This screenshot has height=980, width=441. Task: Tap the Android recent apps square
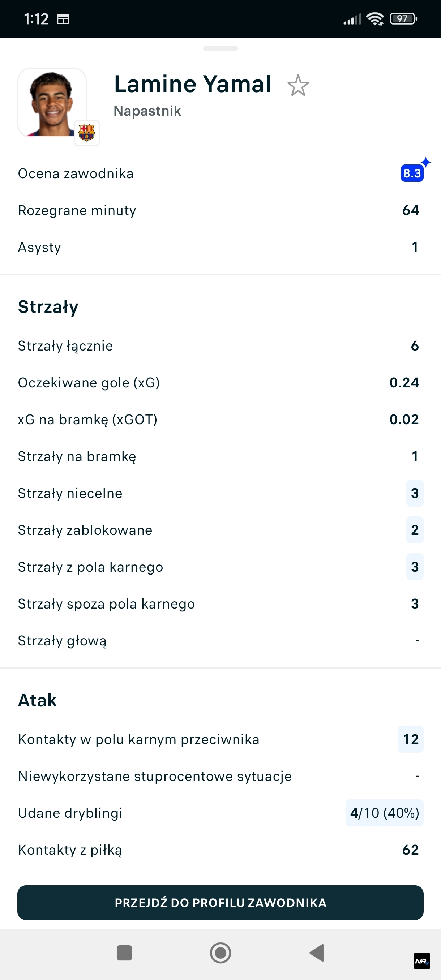tap(124, 953)
